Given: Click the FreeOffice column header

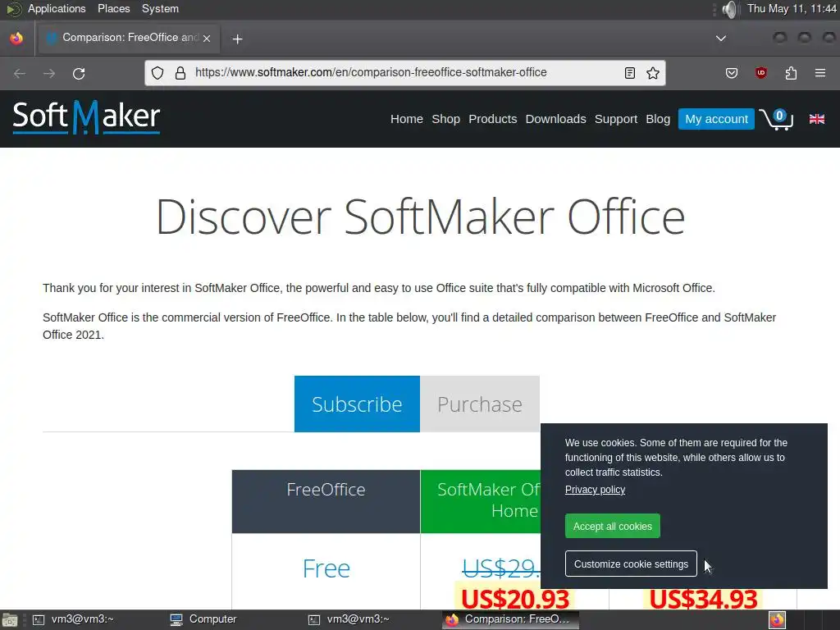Looking at the screenshot, I should click(326, 501).
